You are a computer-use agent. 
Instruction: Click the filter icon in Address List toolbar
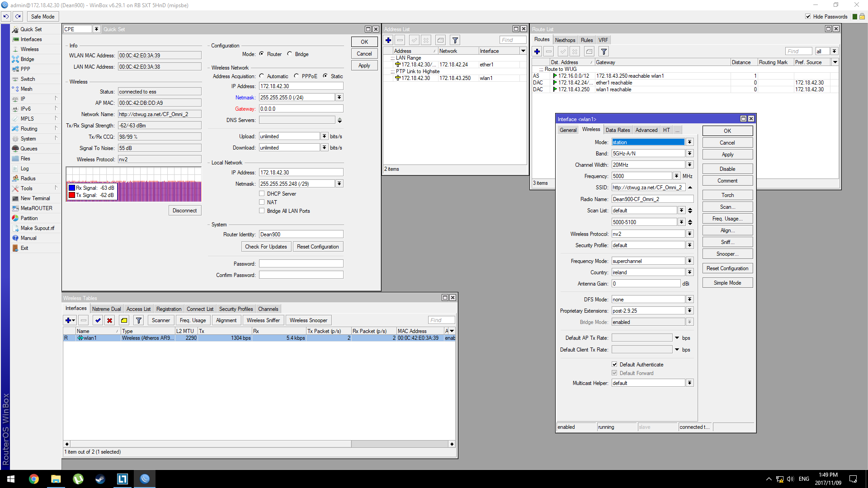455,40
